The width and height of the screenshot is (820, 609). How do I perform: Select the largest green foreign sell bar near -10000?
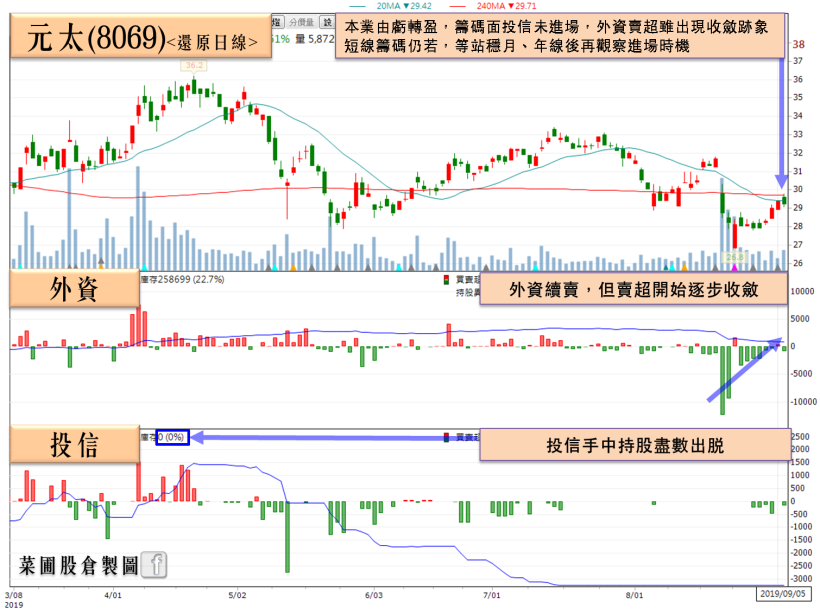tap(722, 380)
